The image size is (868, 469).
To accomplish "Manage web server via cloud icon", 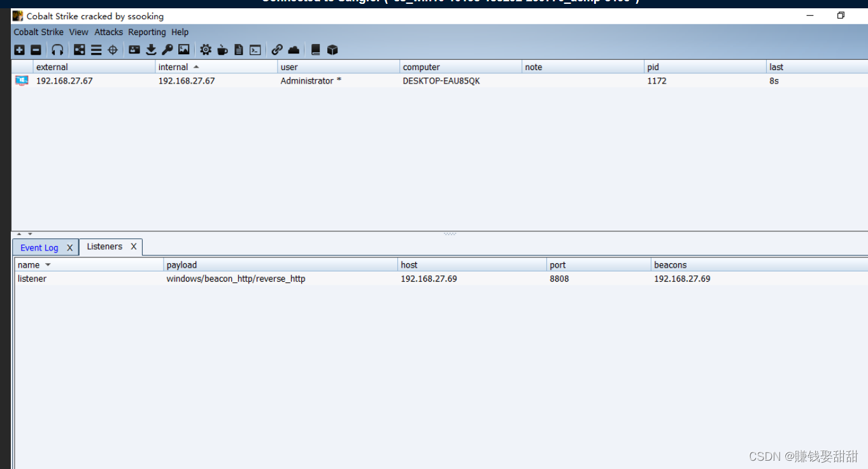I will (x=294, y=50).
